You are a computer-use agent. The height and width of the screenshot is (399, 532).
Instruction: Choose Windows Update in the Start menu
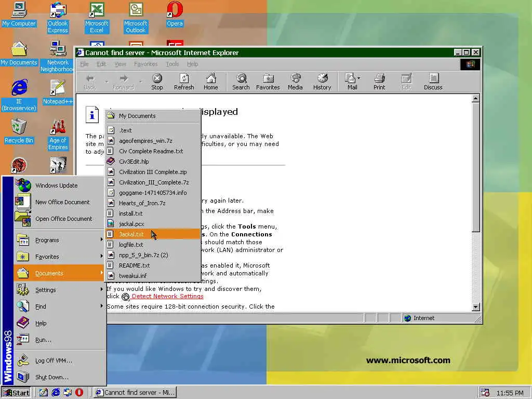[59, 185]
